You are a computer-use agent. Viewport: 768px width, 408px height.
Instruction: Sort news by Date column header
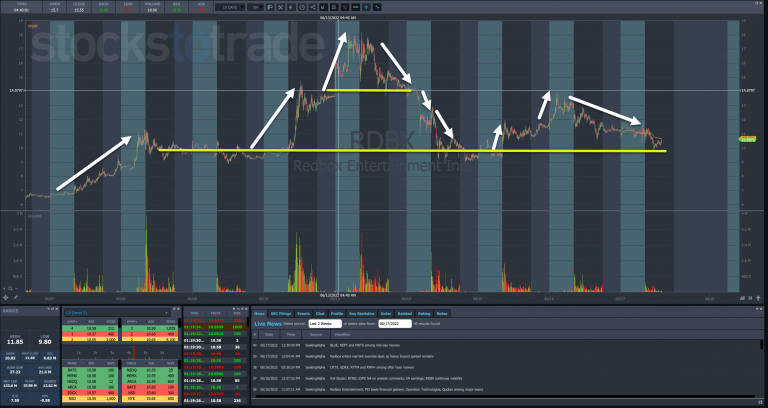269,335
